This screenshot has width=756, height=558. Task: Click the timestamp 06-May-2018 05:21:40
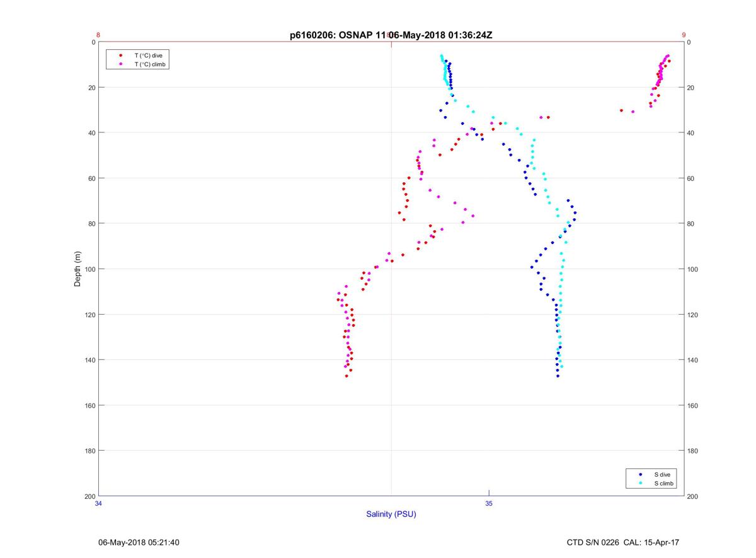tap(139, 542)
